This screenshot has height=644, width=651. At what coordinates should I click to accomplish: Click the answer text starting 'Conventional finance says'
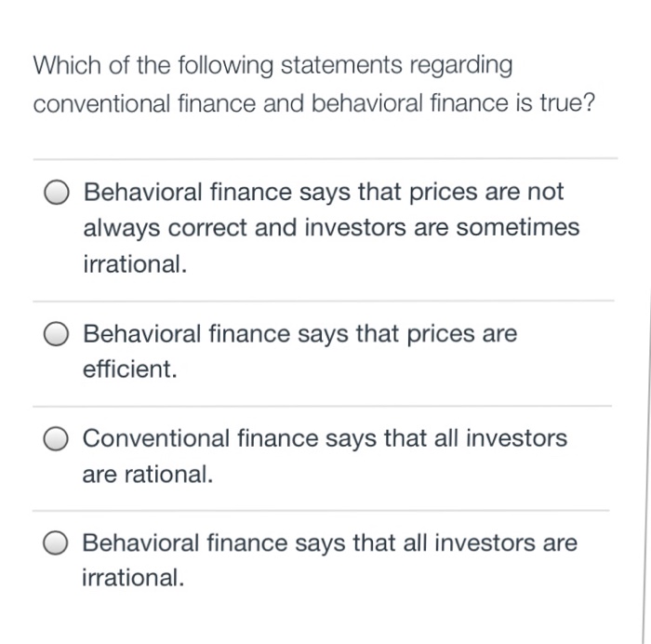[x=324, y=438]
